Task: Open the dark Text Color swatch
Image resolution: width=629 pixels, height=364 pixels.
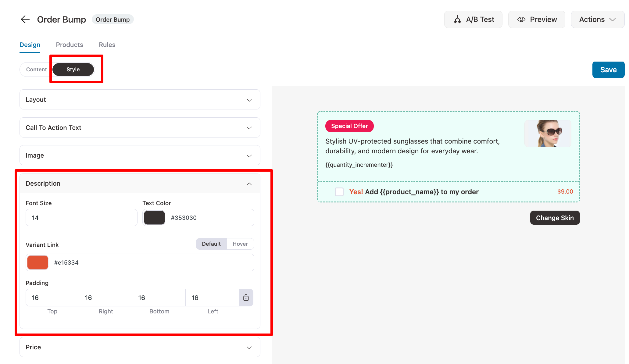Action: (154, 218)
